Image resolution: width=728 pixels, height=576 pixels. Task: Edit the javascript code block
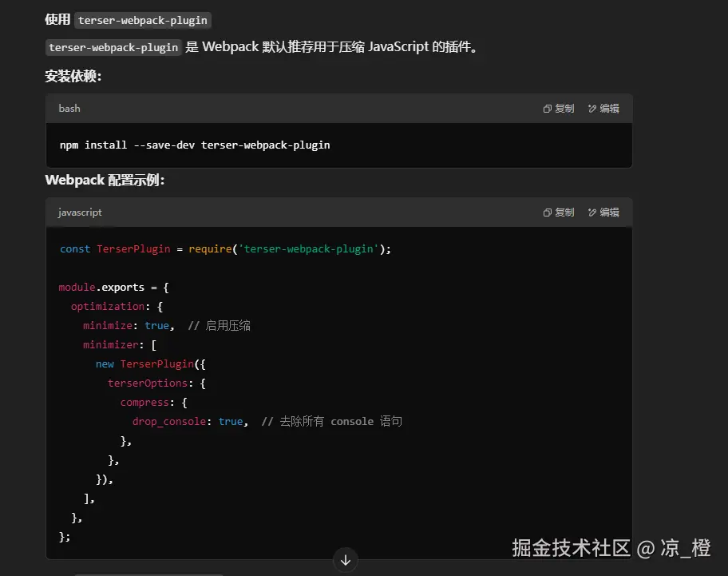603,213
